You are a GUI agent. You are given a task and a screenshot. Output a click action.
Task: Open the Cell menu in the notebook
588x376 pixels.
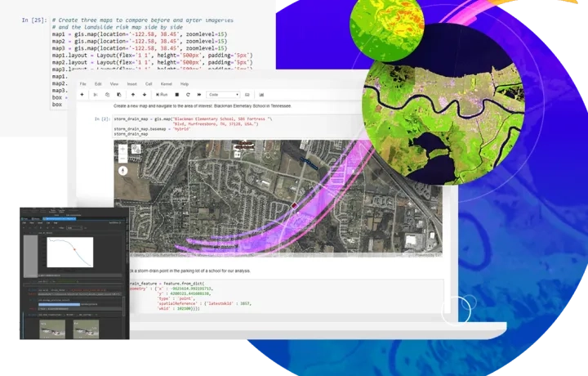[149, 84]
